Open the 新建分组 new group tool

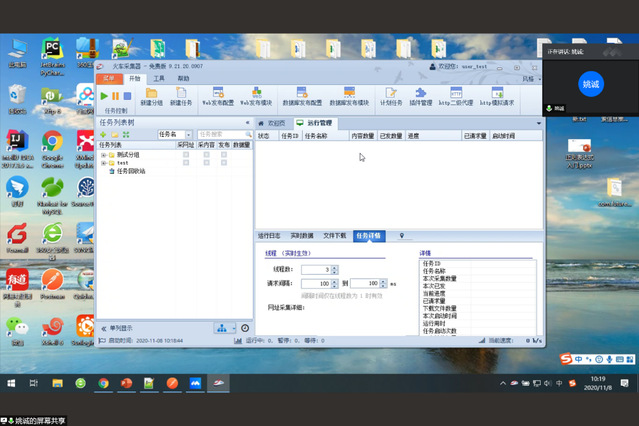tap(152, 96)
